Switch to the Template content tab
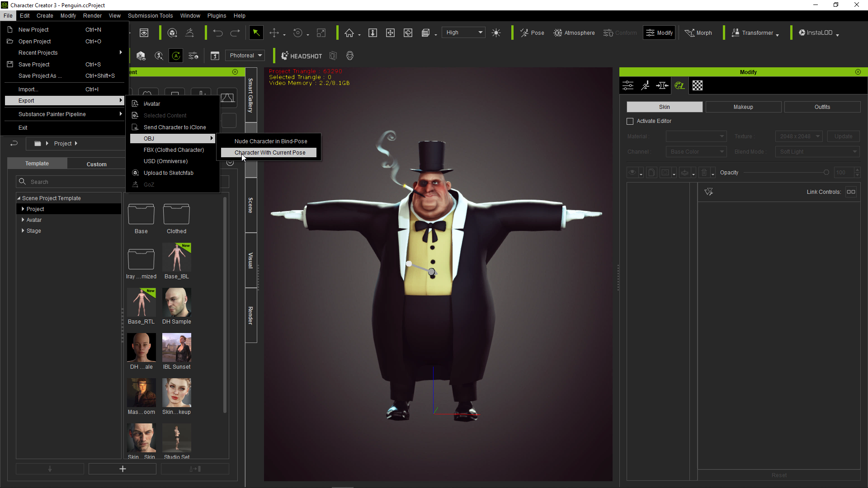This screenshot has width=868, height=488. [37, 164]
